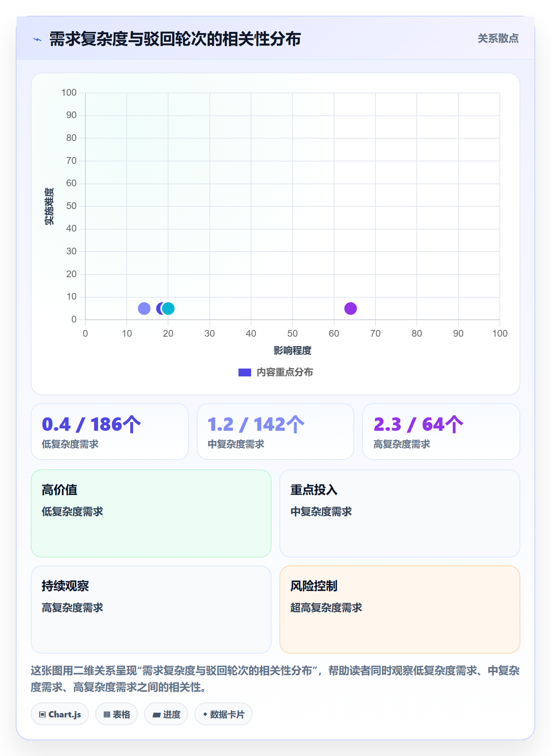
Task: Click the "2.3 / 64个" stat value
Action: 418,424
